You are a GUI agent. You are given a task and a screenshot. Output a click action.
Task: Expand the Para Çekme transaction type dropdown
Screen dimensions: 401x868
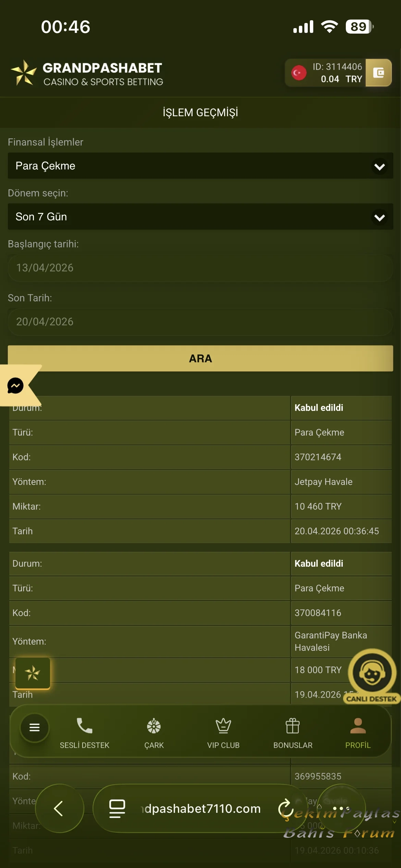tap(200, 166)
